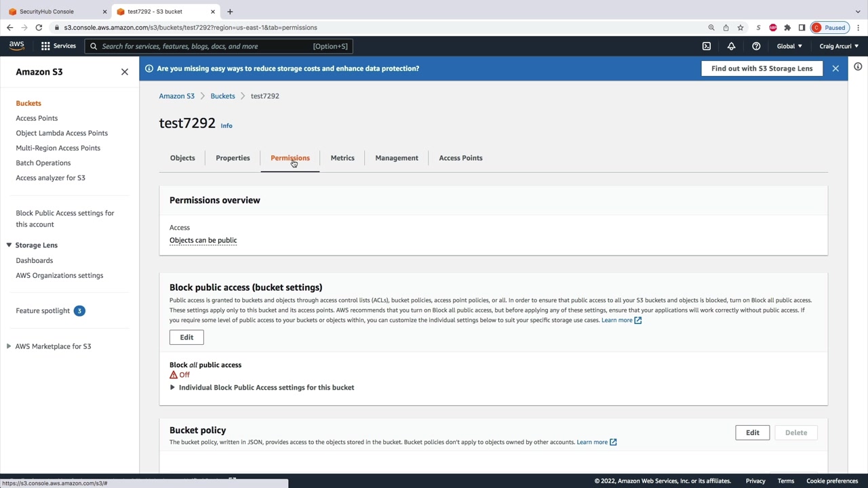
Task: Click the Amazon S3 breadcrumb link
Action: 177,96
